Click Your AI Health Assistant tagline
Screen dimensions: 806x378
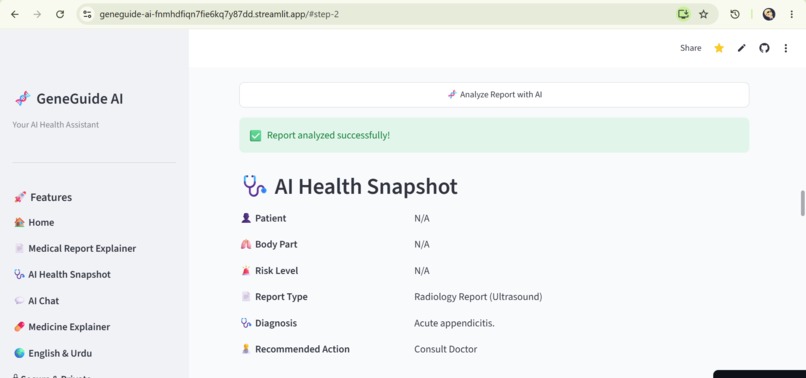[x=56, y=124]
